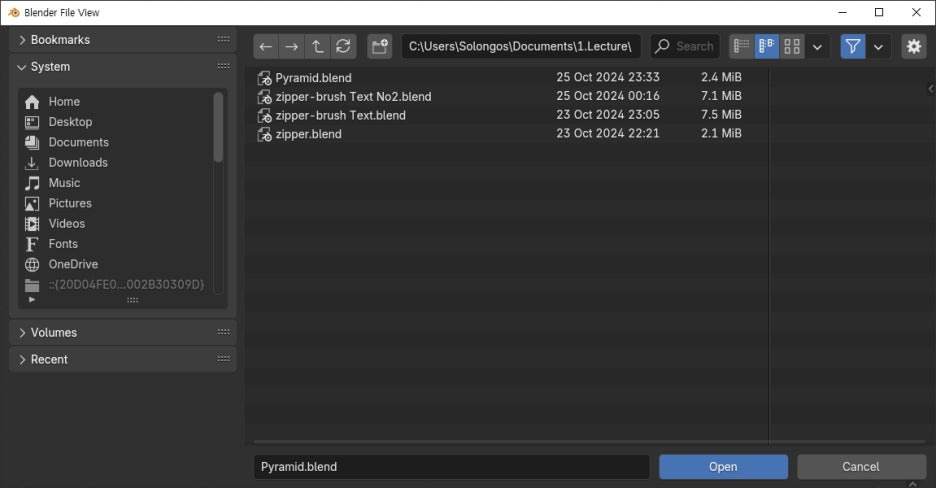Click the Cancel button
Viewport: 936px width, 488px height.
(861, 467)
